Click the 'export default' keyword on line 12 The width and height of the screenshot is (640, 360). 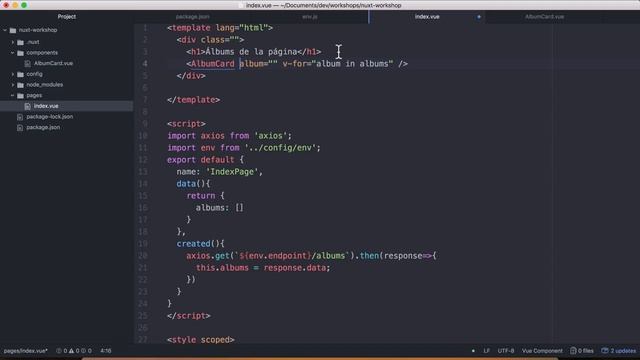pos(200,160)
